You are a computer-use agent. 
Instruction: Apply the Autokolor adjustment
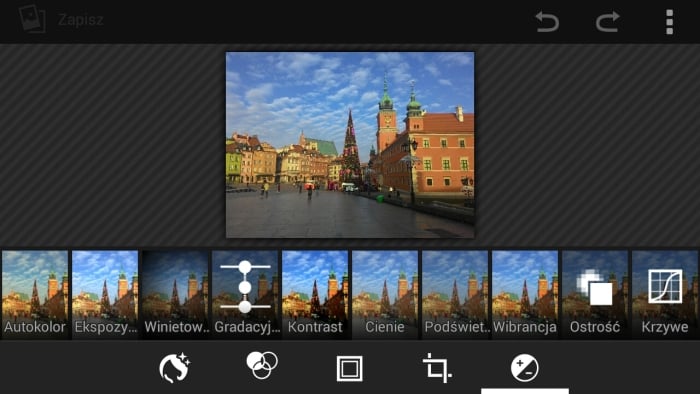coord(35,294)
